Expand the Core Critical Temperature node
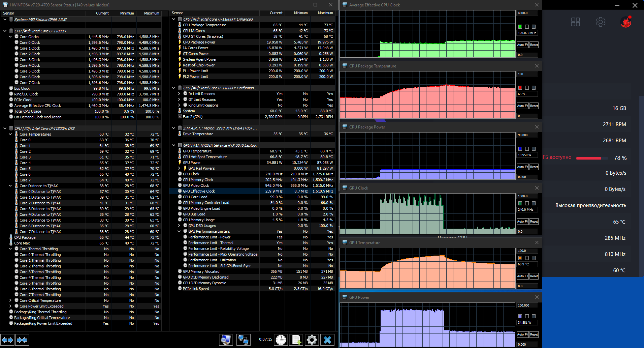This screenshot has height=348, width=644. (10, 300)
